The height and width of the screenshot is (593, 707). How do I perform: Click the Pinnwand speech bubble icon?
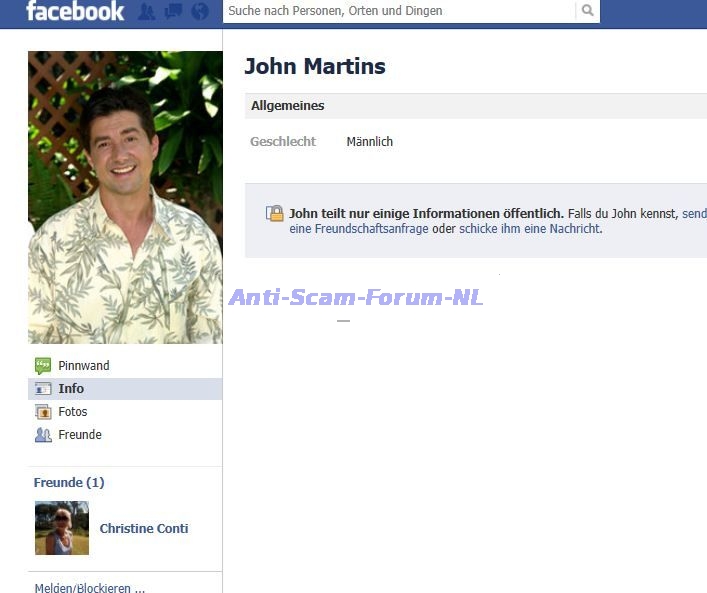tap(43, 366)
